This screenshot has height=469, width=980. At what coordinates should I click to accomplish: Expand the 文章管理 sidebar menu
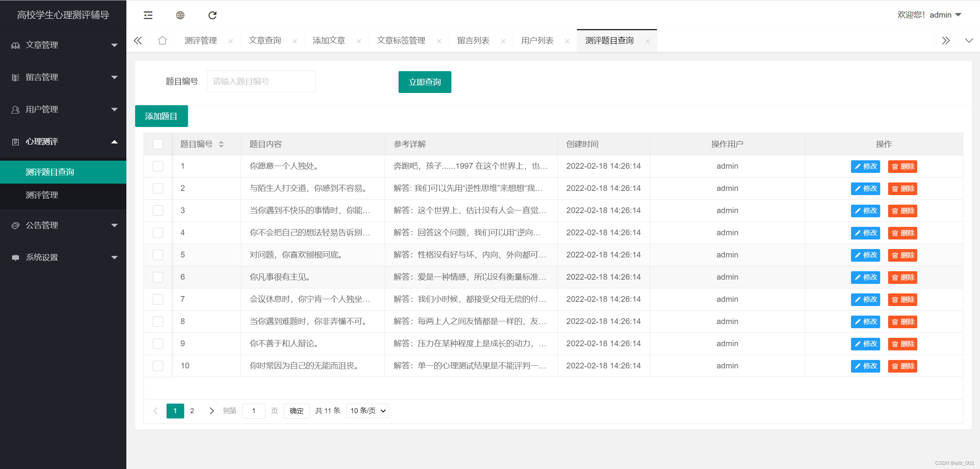pyautogui.click(x=63, y=45)
